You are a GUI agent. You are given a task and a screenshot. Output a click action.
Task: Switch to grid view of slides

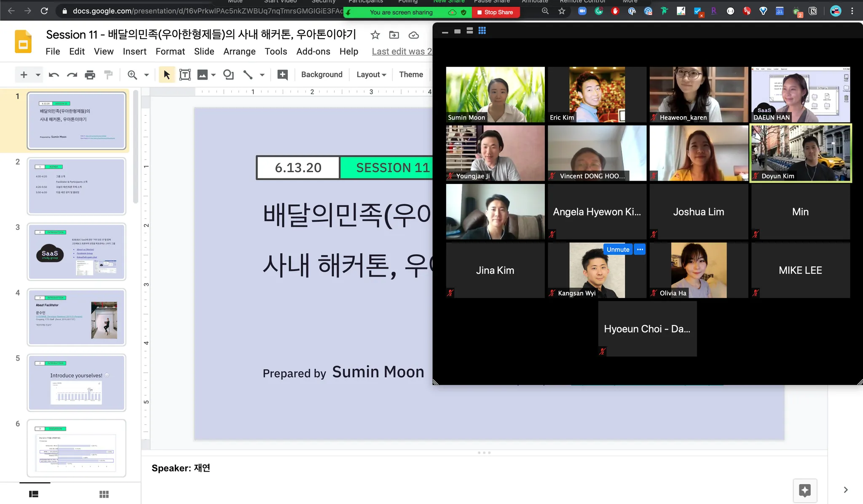coord(104,494)
